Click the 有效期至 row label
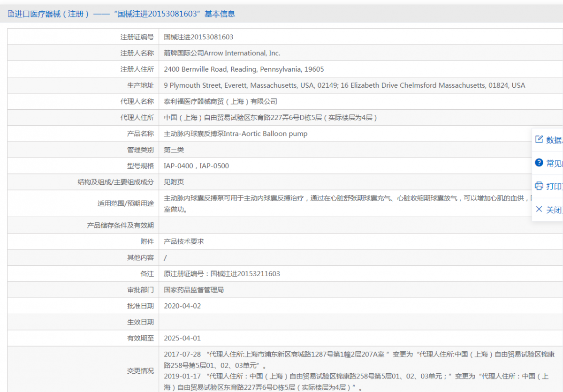Viewport: 563px width, 392px height. (140, 338)
